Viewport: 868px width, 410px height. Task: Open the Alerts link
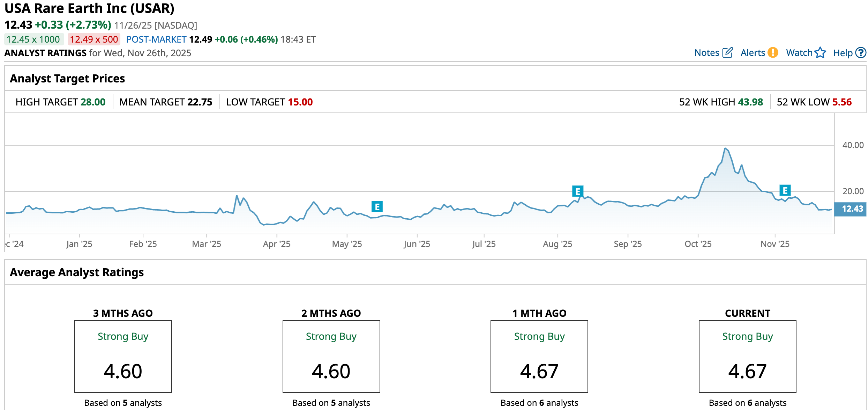click(x=753, y=53)
